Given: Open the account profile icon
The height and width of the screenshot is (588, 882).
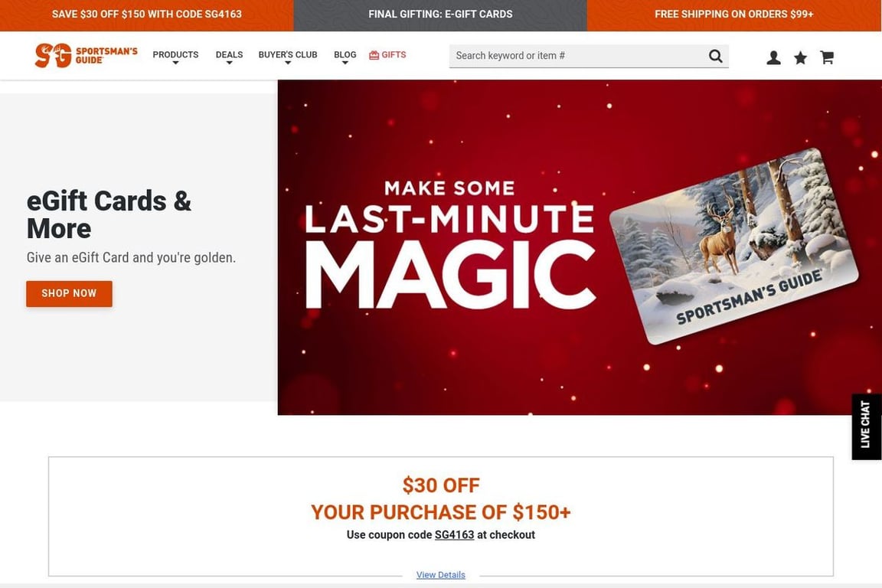Looking at the screenshot, I should click(x=773, y=57).
